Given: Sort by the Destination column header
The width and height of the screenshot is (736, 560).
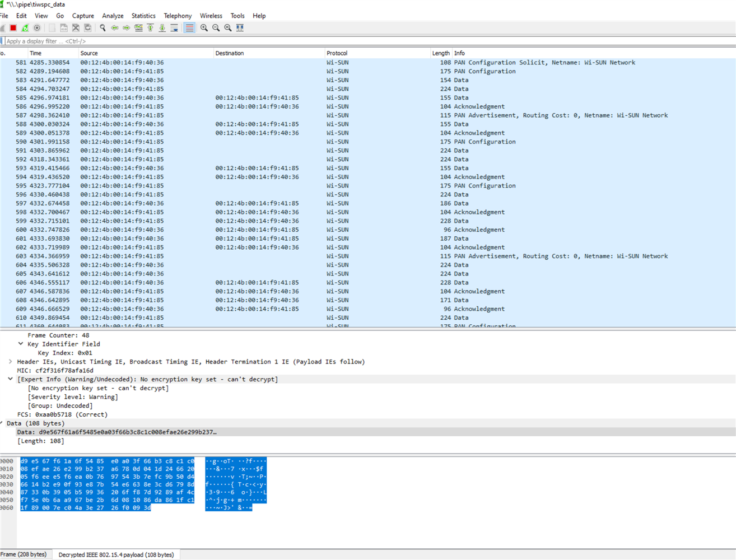Looking at the screenshot, I should (268, 53).
